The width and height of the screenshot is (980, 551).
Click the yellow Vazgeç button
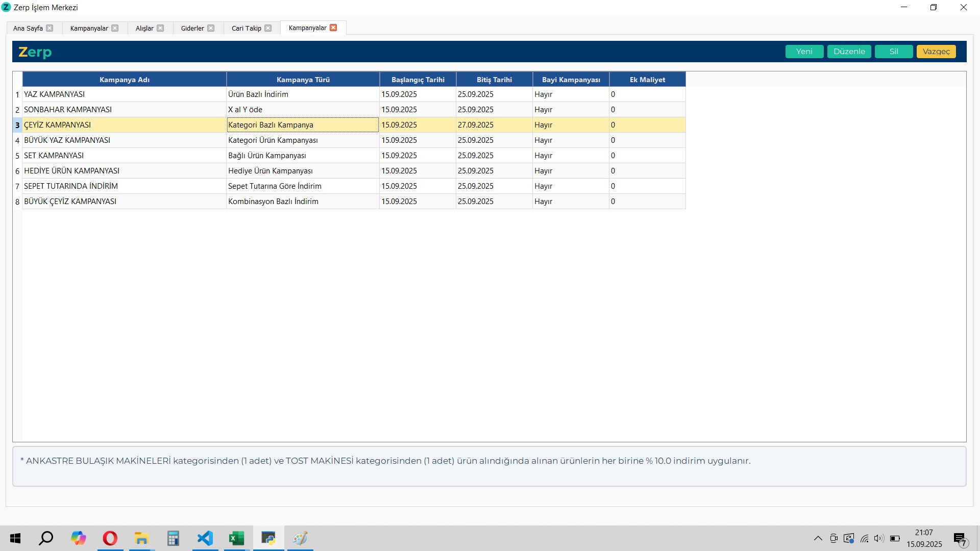pos(936,52)
